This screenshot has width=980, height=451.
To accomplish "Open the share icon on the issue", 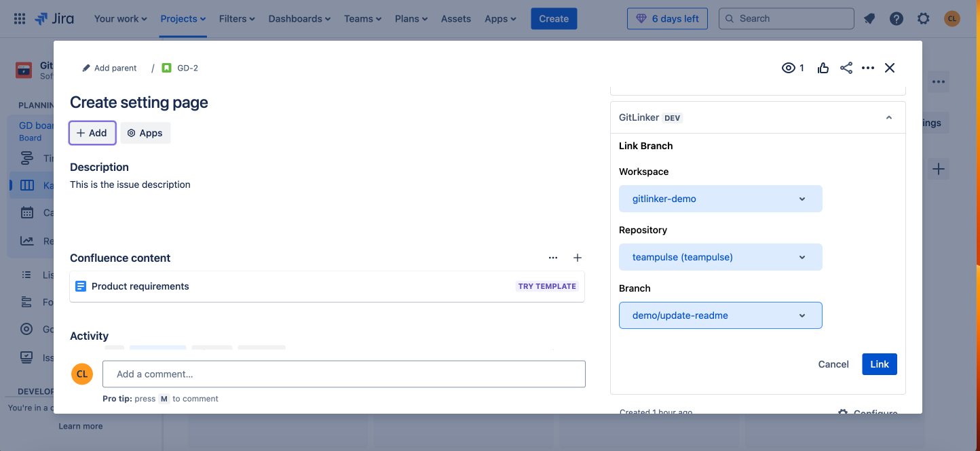I will pyautogui.click(x=846, y=68).
